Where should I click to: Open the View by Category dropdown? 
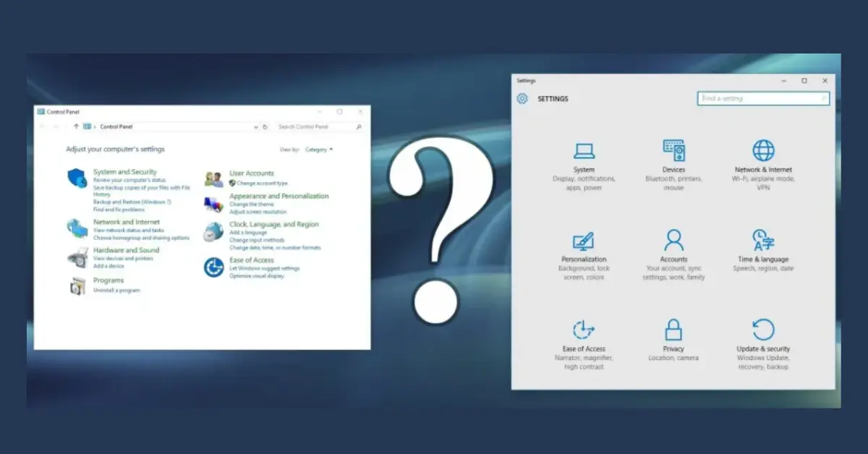(319, 150)
